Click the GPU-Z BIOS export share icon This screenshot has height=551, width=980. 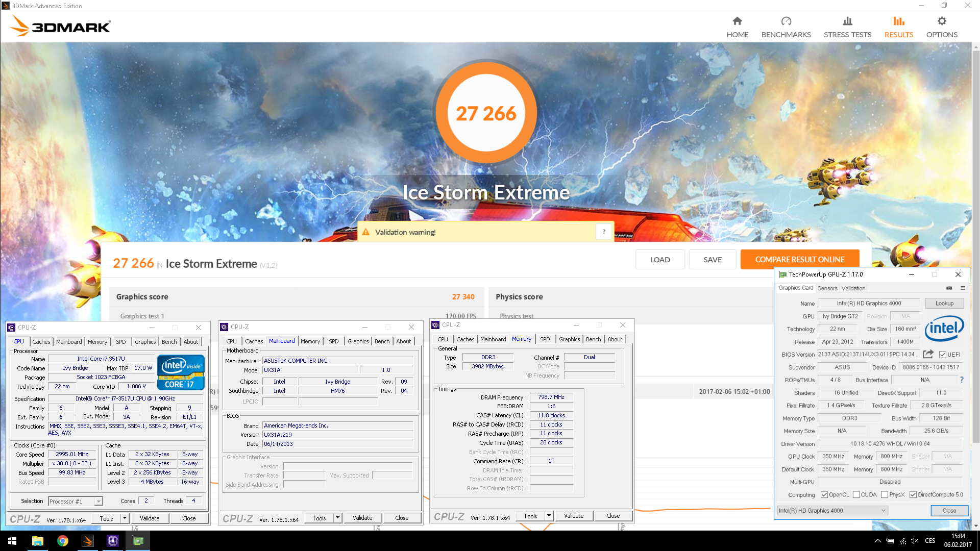(928, 354)
